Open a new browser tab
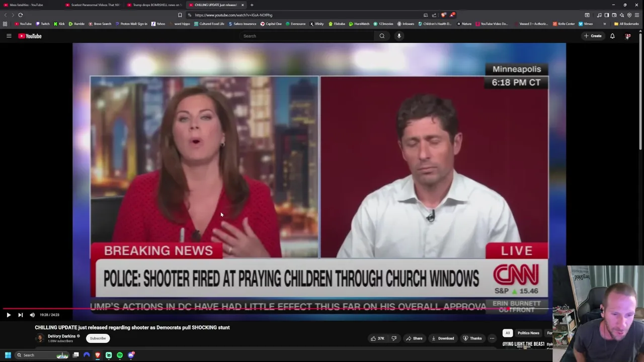644x362 pixels. tap(252, 5)
